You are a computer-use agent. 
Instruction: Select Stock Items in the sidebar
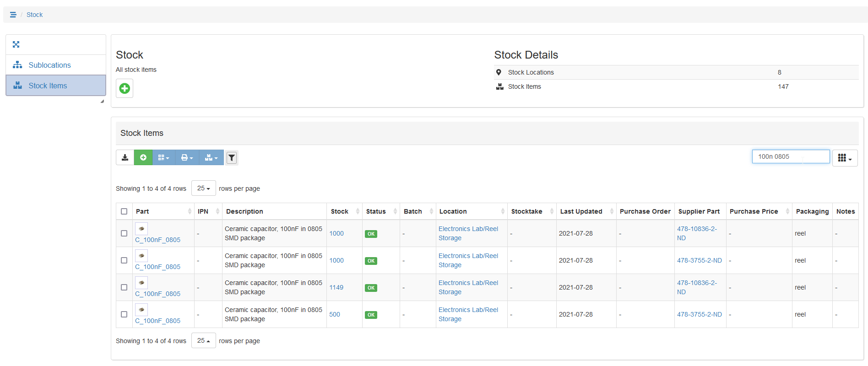(48, 86)
